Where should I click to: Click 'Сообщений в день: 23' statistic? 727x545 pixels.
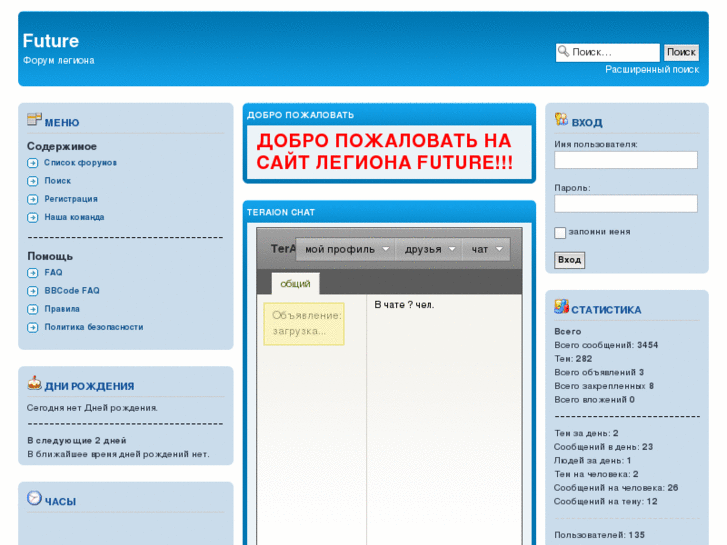[x=604, y=447]
